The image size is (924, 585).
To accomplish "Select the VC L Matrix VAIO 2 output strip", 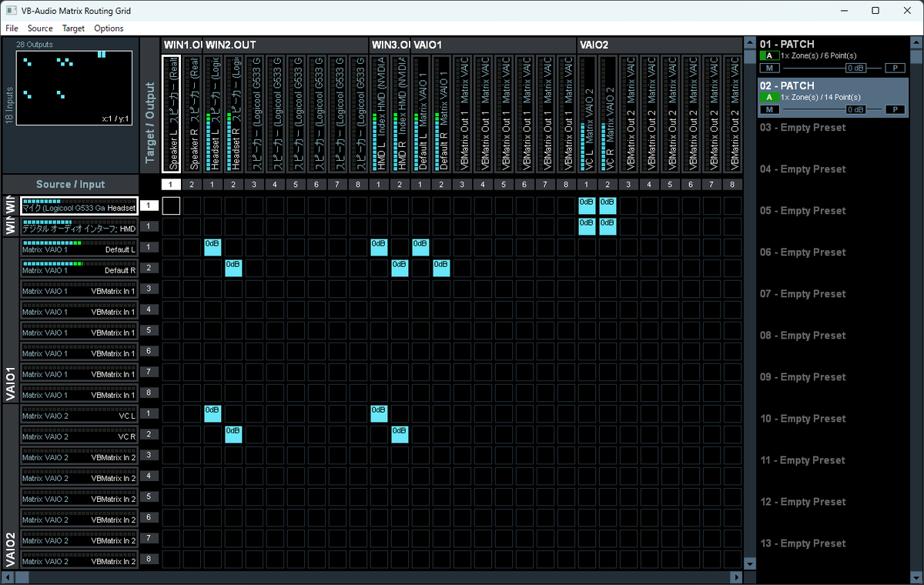I will tap(587, 114).
